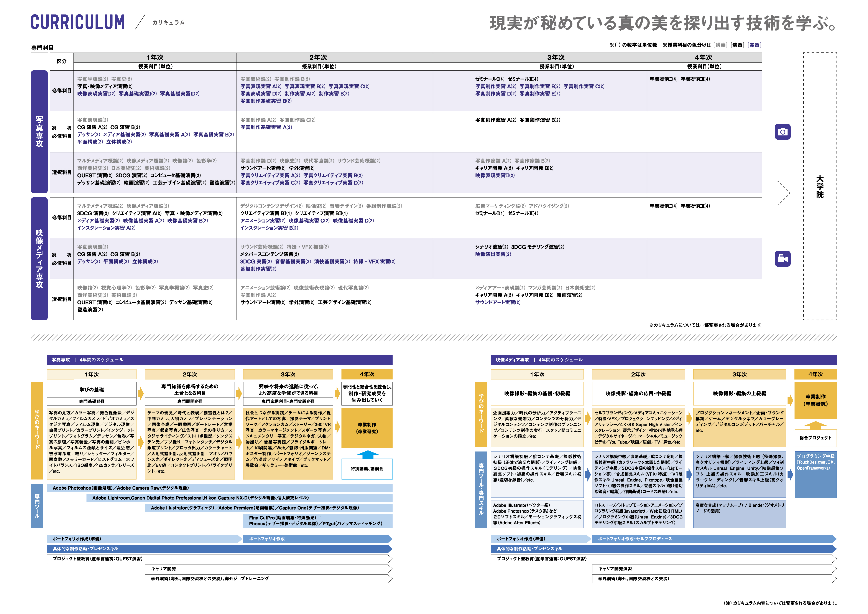The width and height of the screenshot is (868, 614).
Task: Click the course 写真芸術論(2)
Action: point(256,79)
